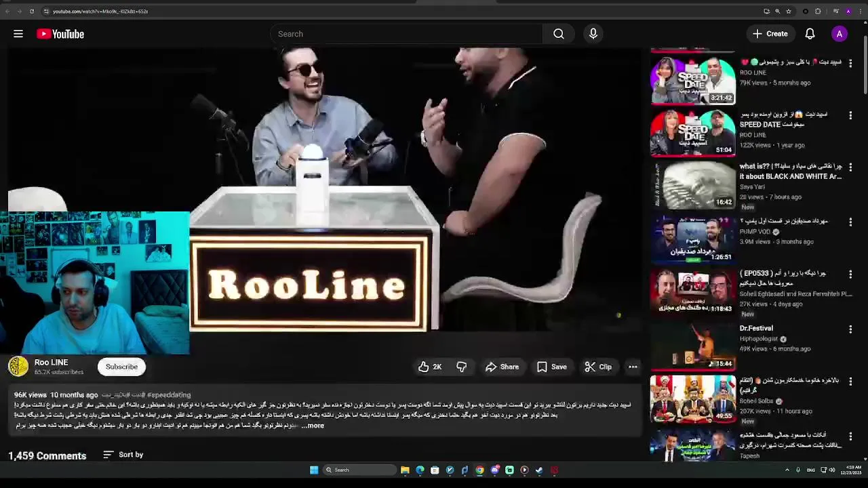868x488 pixels.
Task: Open options for the SPEED DATE 51:04 video
Action: pos(850,116)
